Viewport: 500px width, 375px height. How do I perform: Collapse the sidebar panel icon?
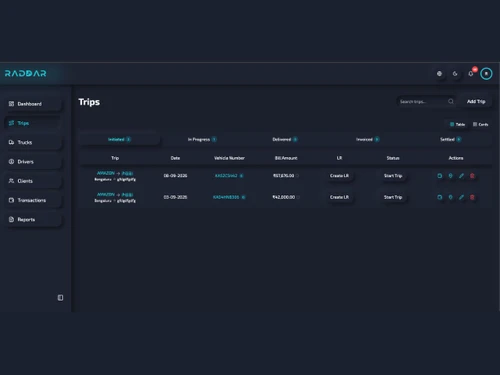click(x=60, y=298)
